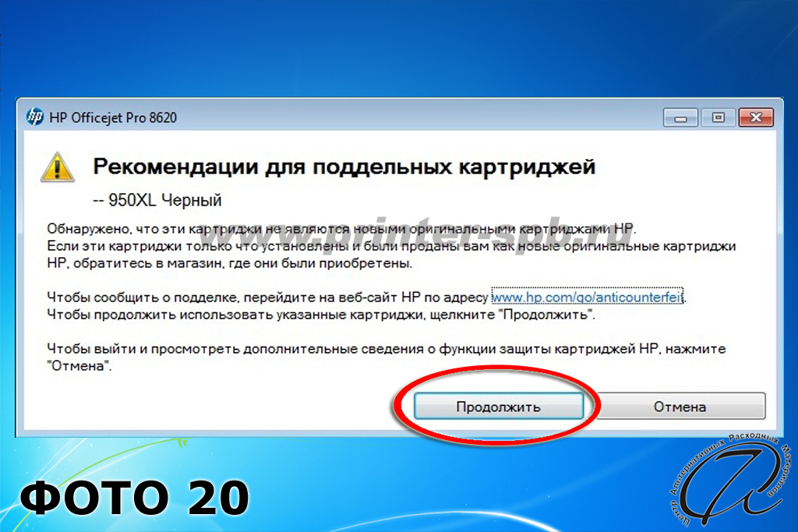
Task: Open the www.hp.com/go/anticounterfeit link
Action: (x=588, y=297)
